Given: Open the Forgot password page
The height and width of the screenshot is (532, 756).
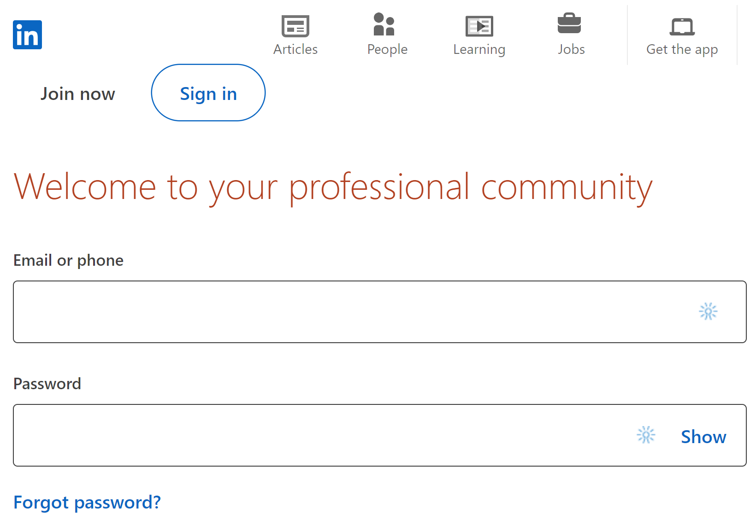Looking at the screenshot, I should [x=87, y=502].
